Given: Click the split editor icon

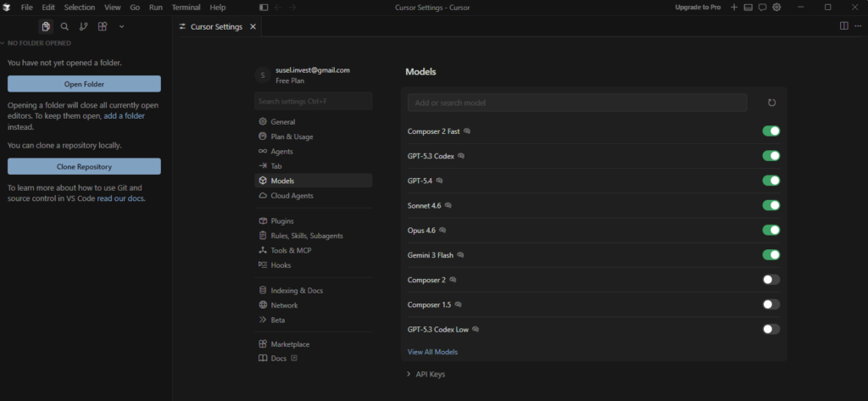Looking at the screenshot, I should [x=844, y=26].
